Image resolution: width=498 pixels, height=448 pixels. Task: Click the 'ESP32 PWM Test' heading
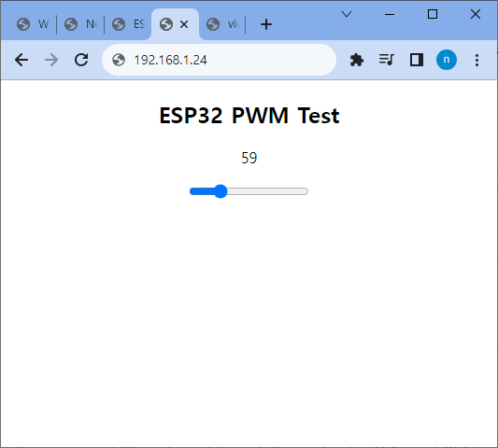click(249, 116)
